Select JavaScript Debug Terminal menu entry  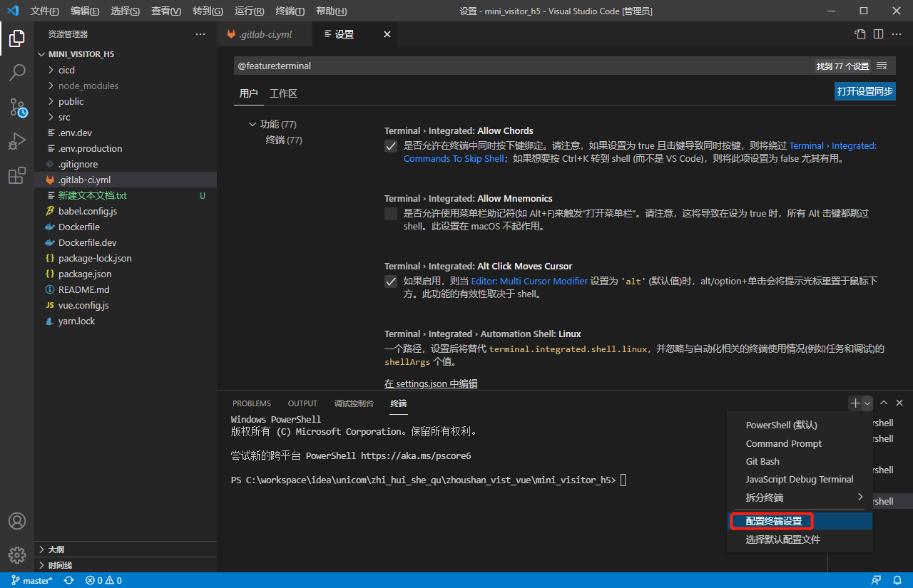pos(800,479)
